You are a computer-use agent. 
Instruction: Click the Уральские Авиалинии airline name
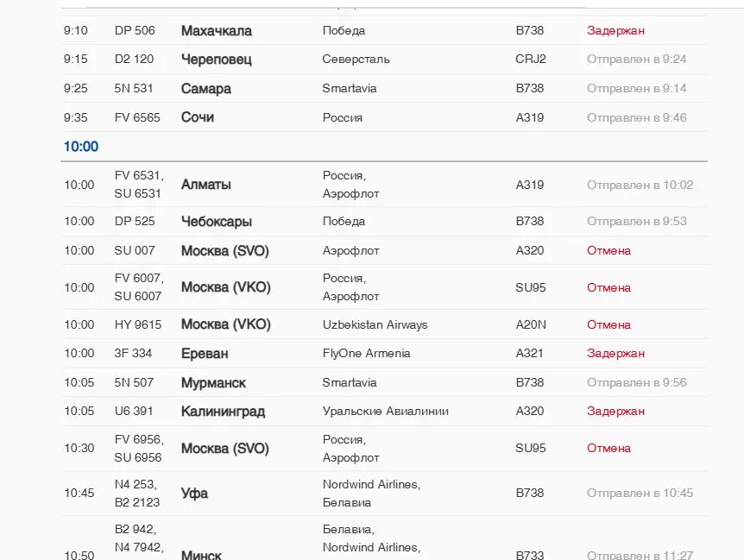tap(385, 412)
